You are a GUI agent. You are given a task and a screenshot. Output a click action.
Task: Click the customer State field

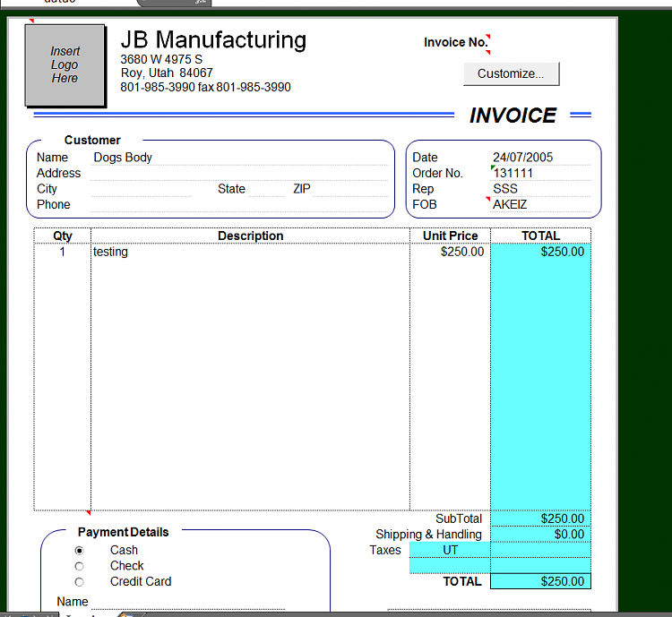click(266, 189)
